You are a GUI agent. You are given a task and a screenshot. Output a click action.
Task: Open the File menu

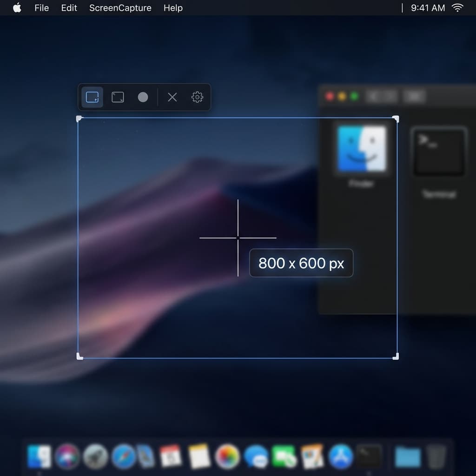point(41,7)
